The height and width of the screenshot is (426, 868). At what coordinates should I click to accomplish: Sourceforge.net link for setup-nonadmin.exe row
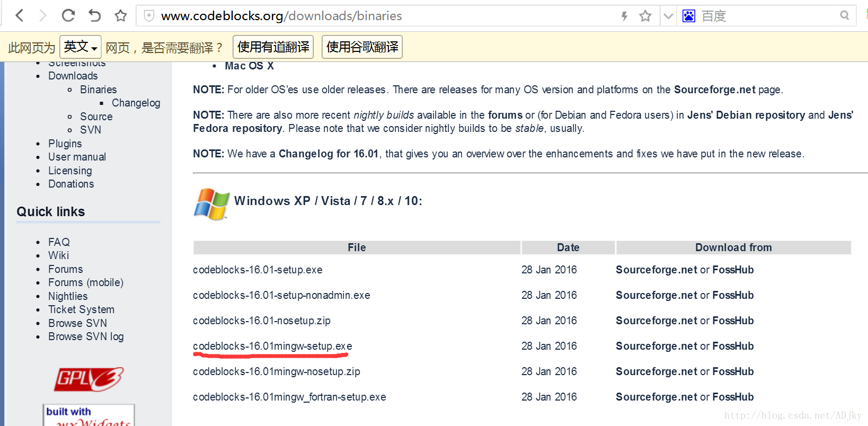[x=657, y=295]
